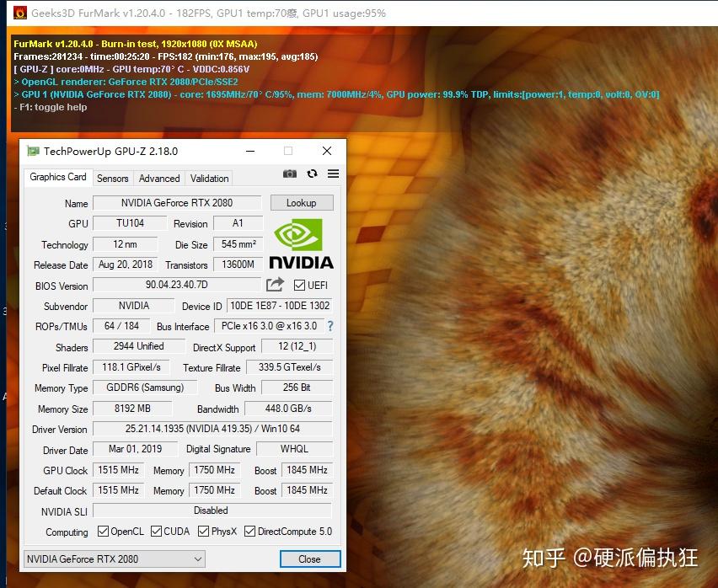Toggle the PhysX checkbox
This screenshot has width=718, height=588.
point(203,532)
